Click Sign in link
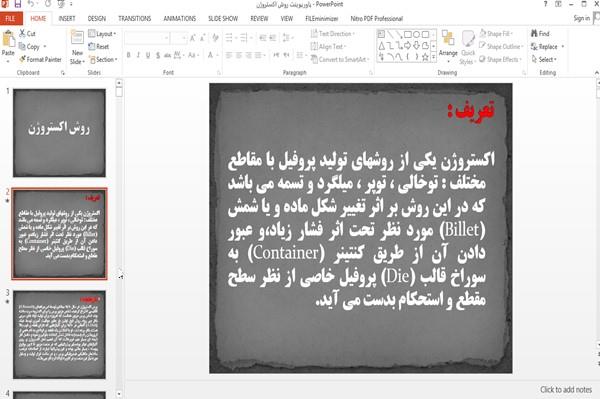The width and height of the screenshot is (600, 399). (x=582, y=18)
